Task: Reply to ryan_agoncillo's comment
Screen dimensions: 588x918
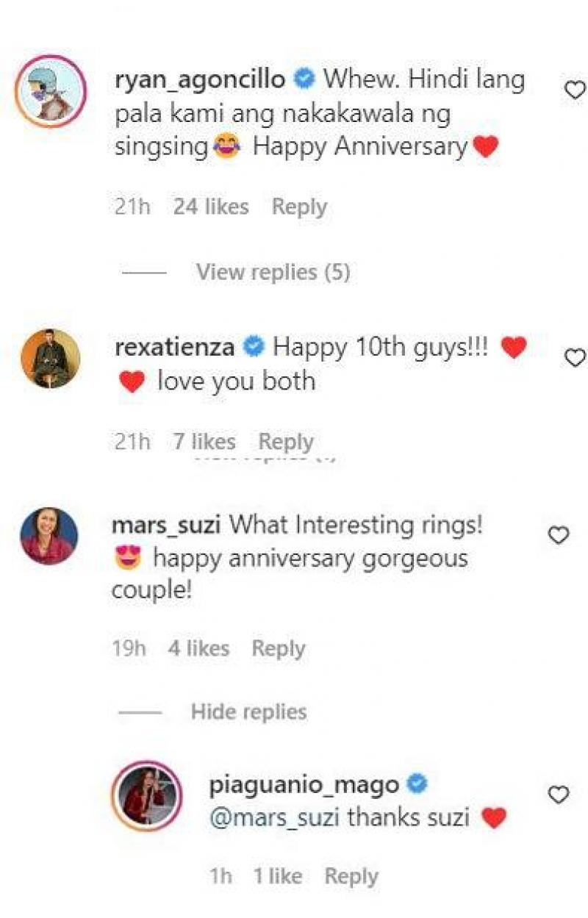Action: tap(299, 207)
